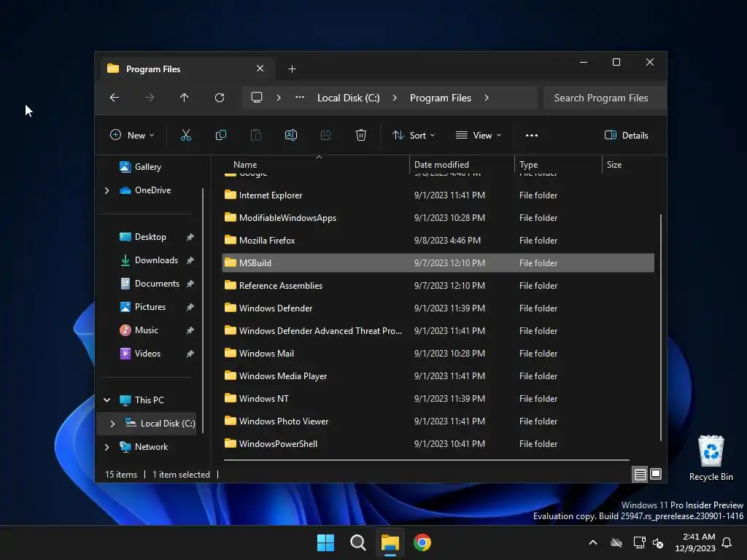Click the Delete trash can icon
The image size is (747, 560).
(360, 135)
